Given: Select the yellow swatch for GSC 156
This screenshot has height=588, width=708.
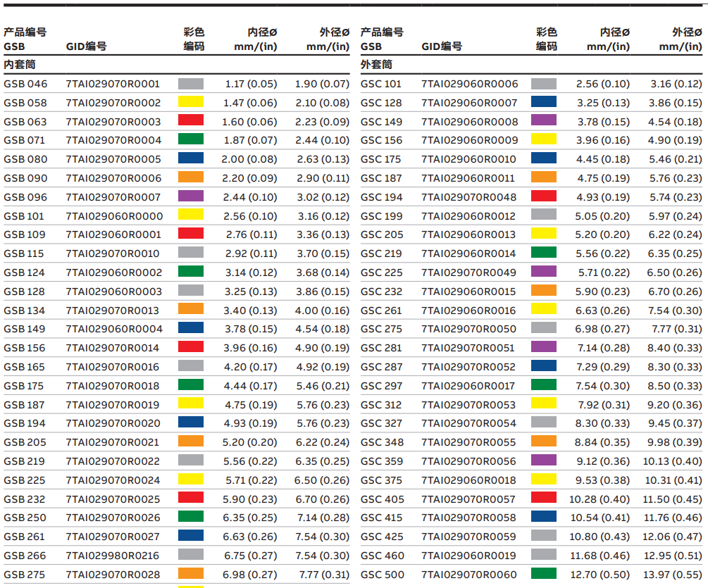Looking at the screenshot, I should (x=543, y=140).
